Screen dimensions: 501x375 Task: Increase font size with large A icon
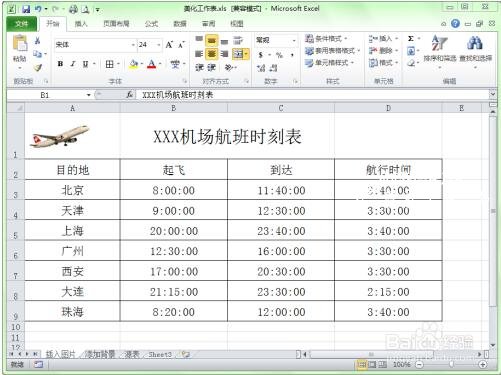[x=169, y=44]
